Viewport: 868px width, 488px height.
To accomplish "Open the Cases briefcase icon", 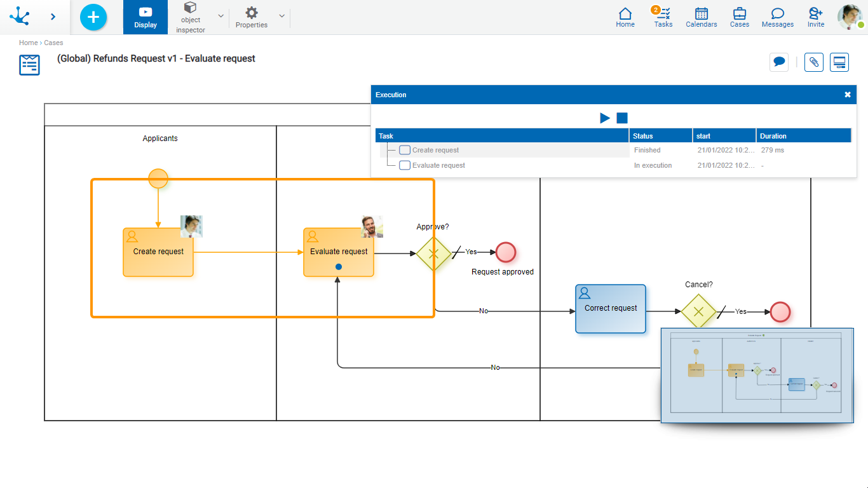I will pyautogui.click(x=739, y=17).
